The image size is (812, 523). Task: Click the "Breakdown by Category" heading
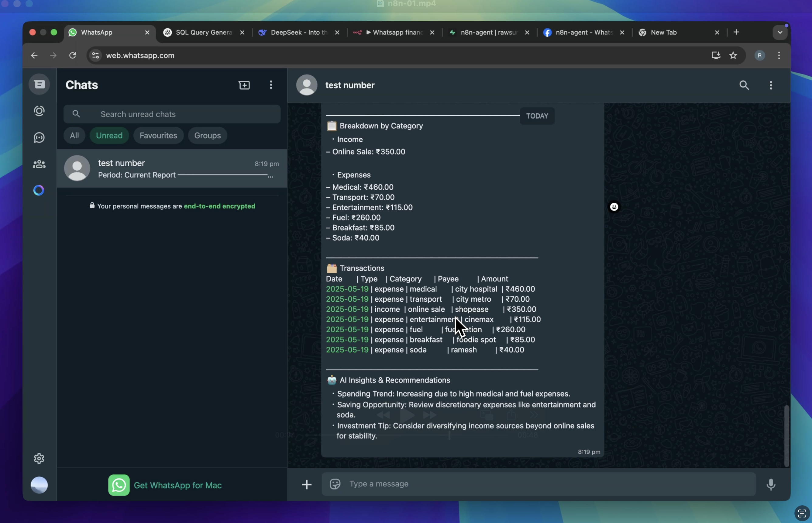click(x=381, y=126)
